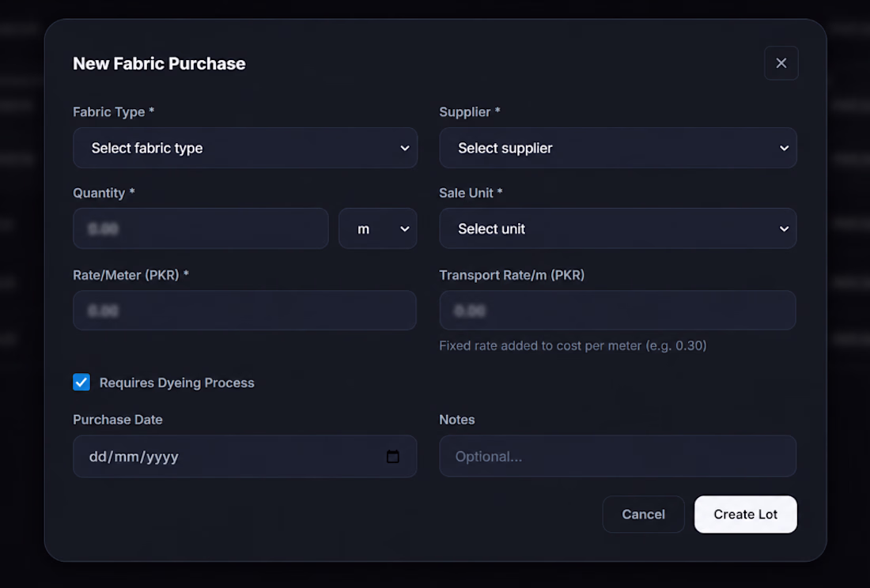Focus the Rate/Meter (PKR) field
The image size is (870, 588).
coord(244,311)
